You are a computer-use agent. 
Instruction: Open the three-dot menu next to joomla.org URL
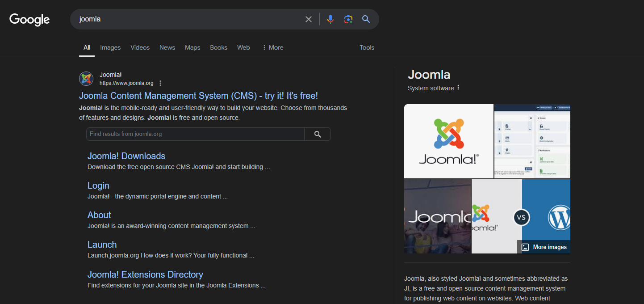tap(160, 83)
